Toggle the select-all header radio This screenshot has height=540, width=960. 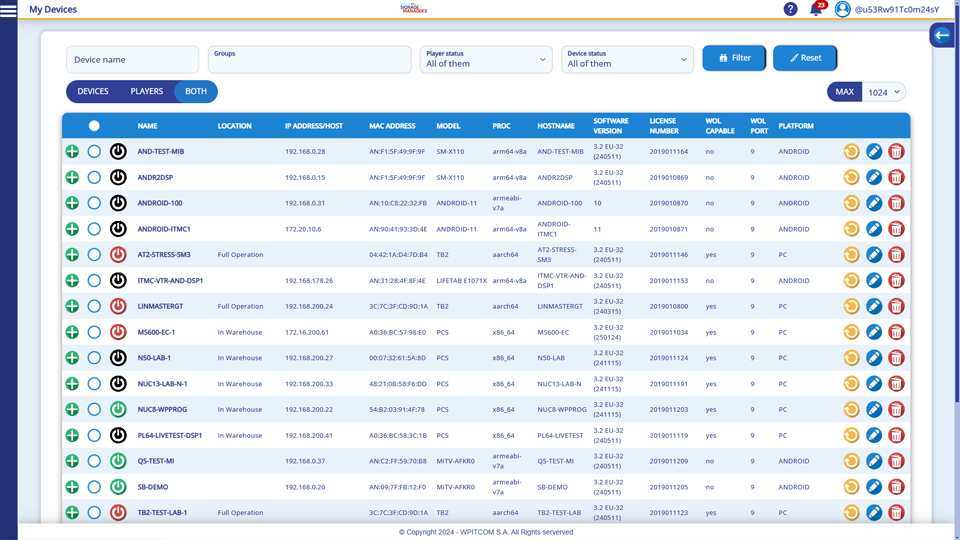click(94, 126)
